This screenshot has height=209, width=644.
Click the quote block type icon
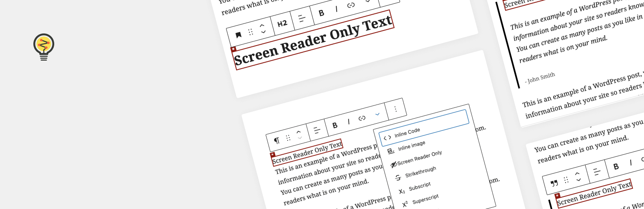(x=554, y=183)
